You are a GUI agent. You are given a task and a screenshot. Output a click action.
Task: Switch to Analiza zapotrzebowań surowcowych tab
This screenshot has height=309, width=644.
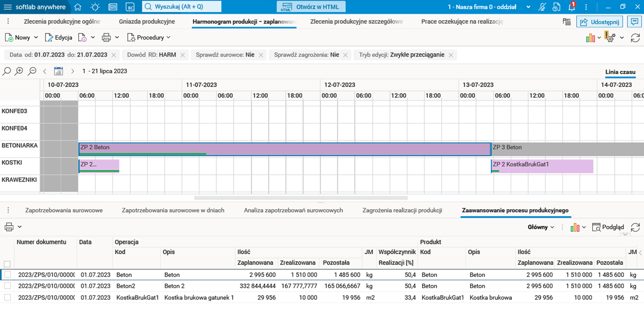[x=293, y=210]
